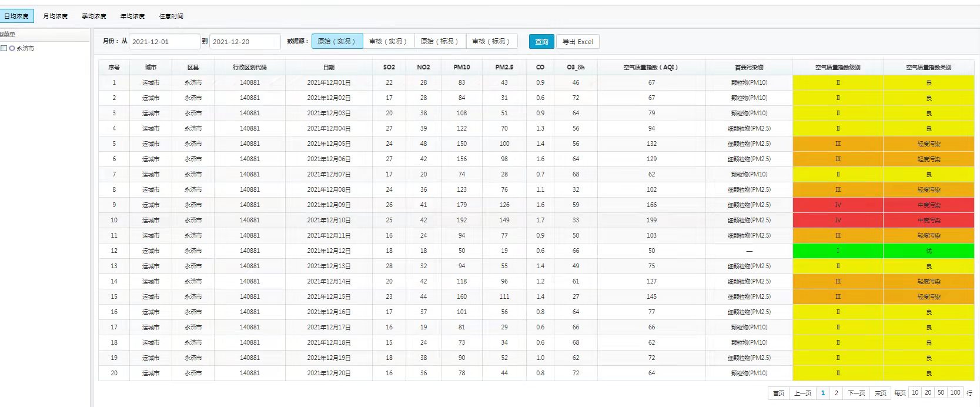Screen dimensions: 980x407
Task: Click the AQI value 199
Action: [x=651, y=220]
